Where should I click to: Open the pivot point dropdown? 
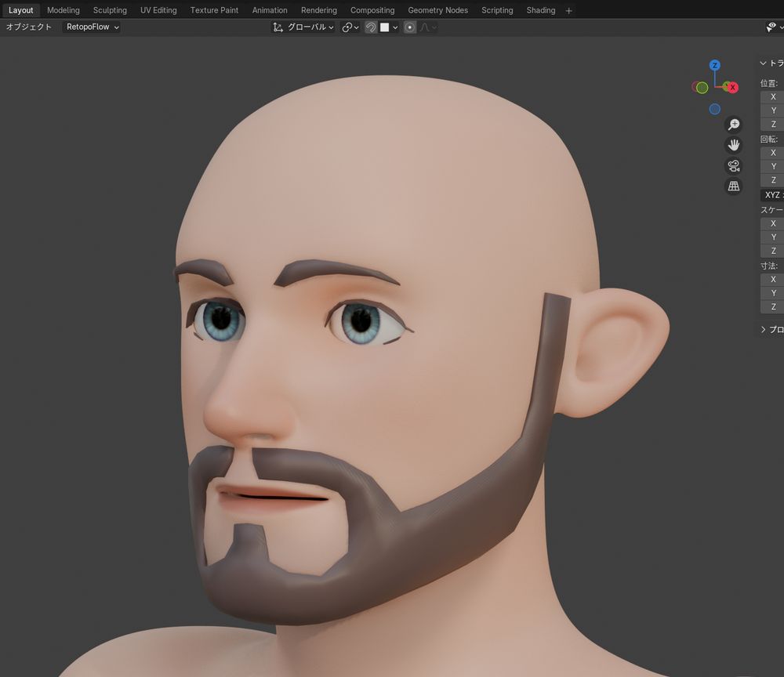[350, 27]
